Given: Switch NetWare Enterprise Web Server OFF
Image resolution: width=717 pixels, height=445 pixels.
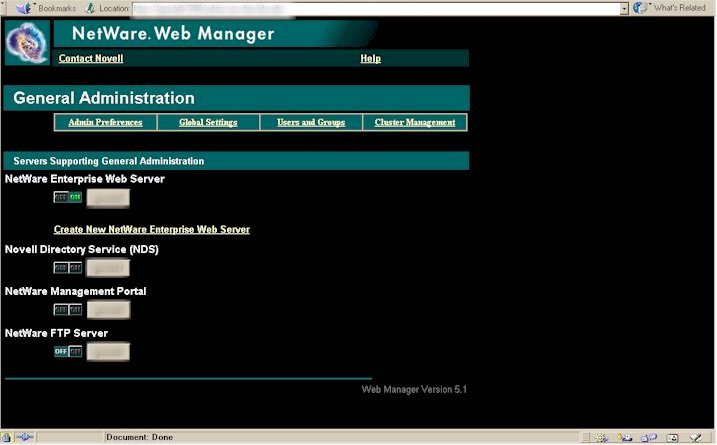Looking at the screenshot, I should tap(61, 197).
